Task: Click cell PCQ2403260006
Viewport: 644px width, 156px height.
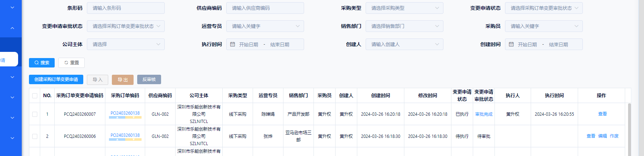Action: (x=80, y=136)
